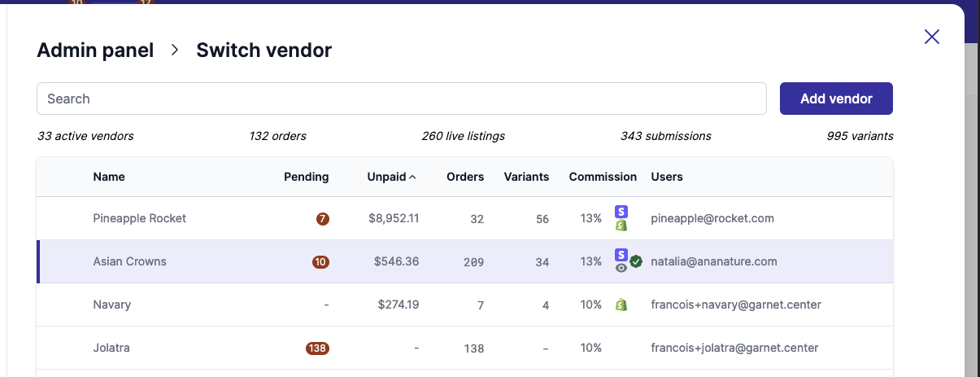Click the green verified checkmark for Asian Crowns
980x377 pixels.
(x=636, y=261)
